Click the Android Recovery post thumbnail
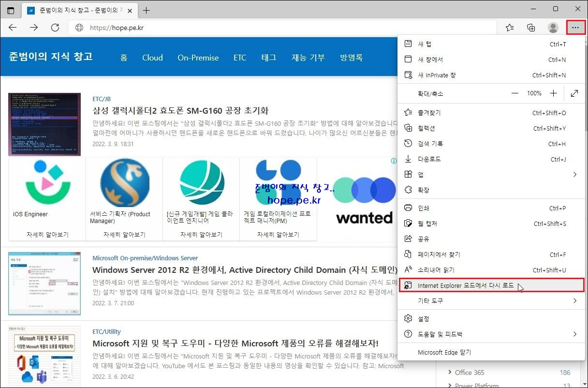588x388 pixels. point(44,124)
